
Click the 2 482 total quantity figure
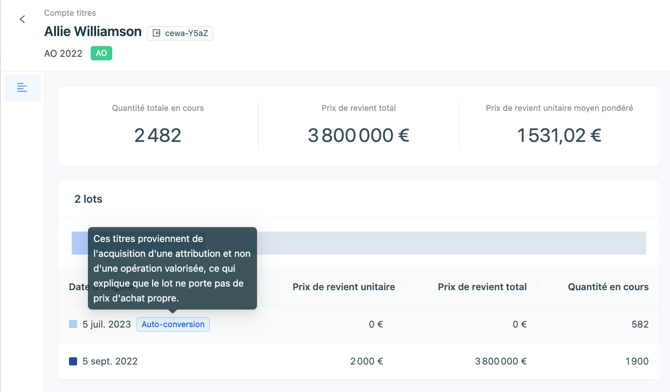(158, 136)
